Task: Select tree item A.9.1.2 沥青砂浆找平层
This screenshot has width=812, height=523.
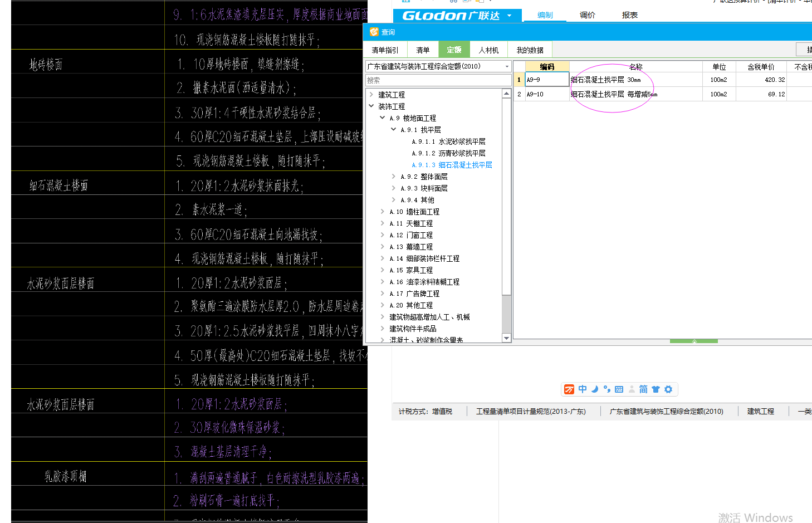Action: pyautogui.click(x=448, y=153)
